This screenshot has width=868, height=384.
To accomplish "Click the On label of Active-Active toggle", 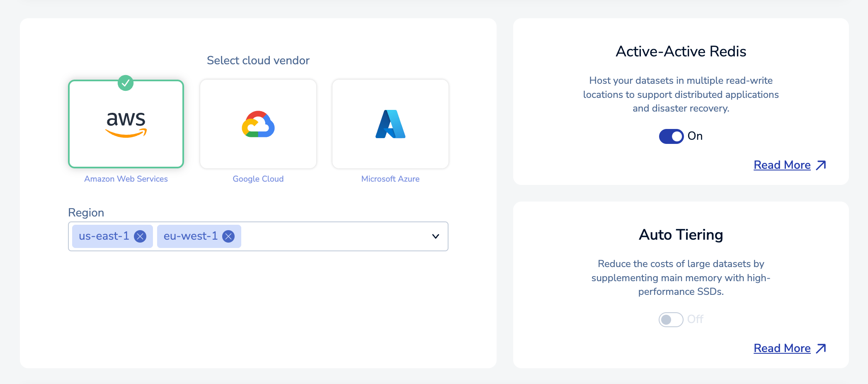I will coord(695,136).
